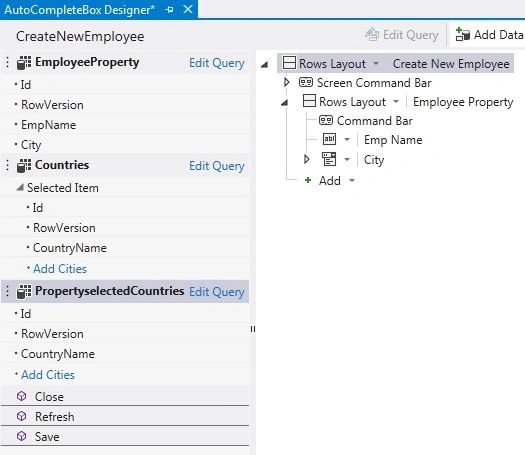
Task: Click the top Rows Layout icon
Action: pos(289,63)
